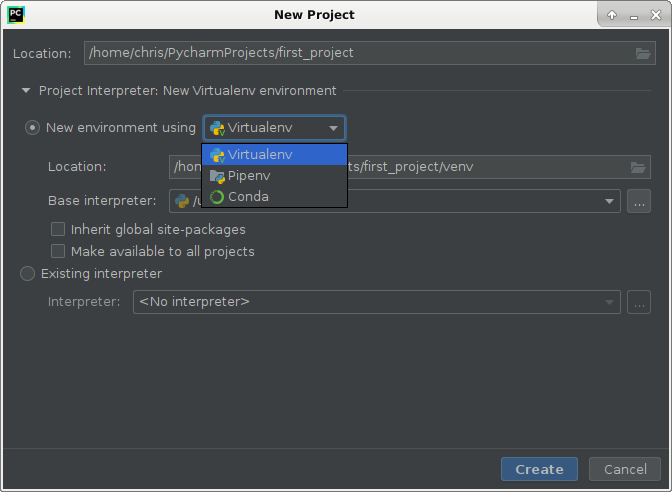Click the window keep-above arrow button

click(x=612, y=15)
